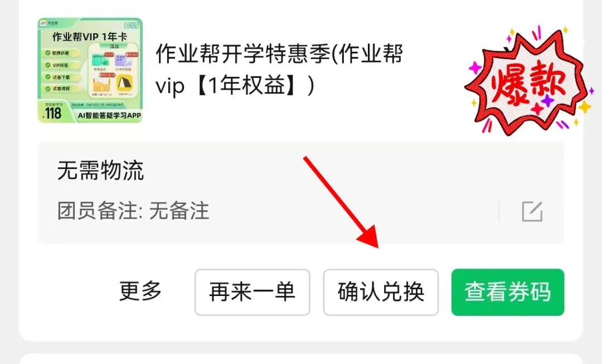
Task: Tap the 作业帮 logo in product thumbnail
Action: (43, 23)
